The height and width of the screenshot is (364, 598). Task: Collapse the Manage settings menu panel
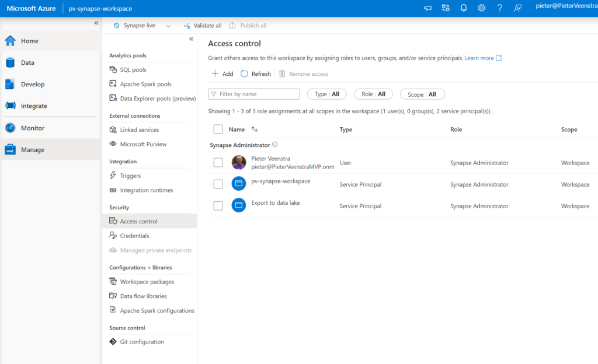[x=191, y=39]
